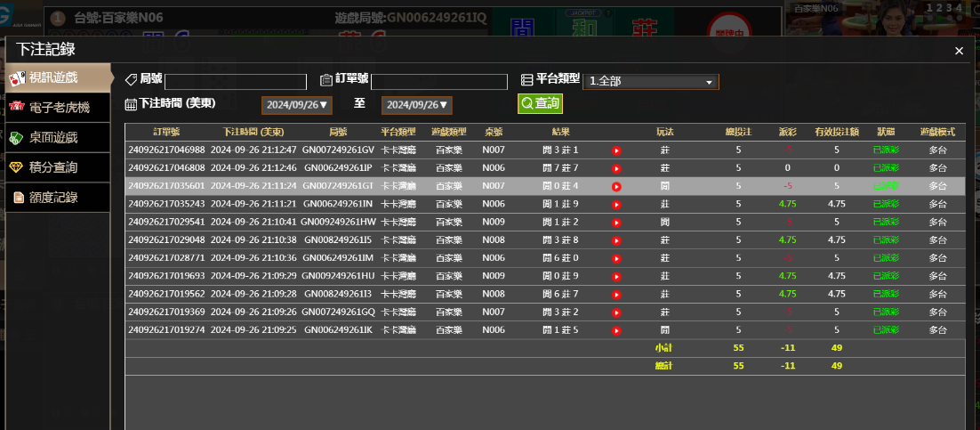
Task: Play video replay for order 240926217046808
Action: tap(615, 168)
